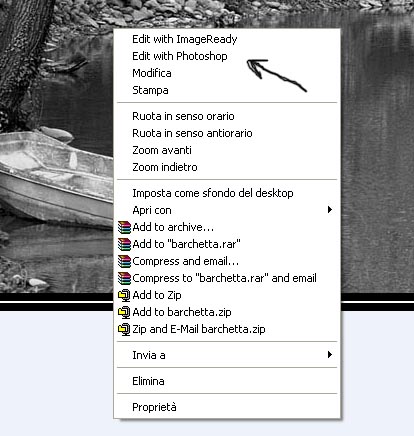
Task: Click WinRAR icon beside Compress to "barchetta.rar" and email
Action: (x=124, y=278)
